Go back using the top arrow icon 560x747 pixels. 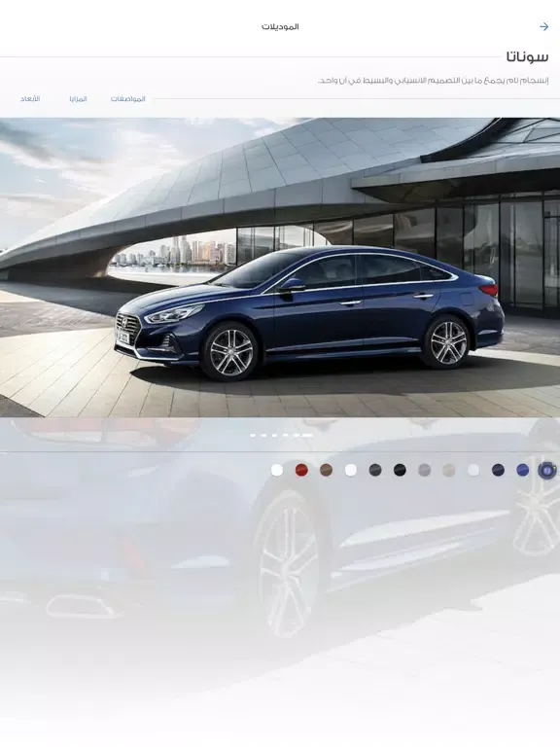pos(543,26)
